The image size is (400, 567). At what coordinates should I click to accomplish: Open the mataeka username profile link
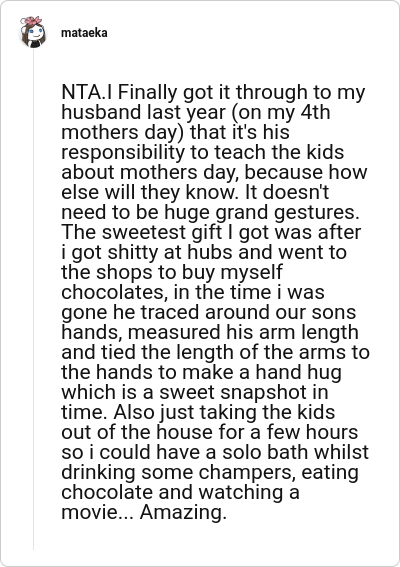tap(84, 33)
